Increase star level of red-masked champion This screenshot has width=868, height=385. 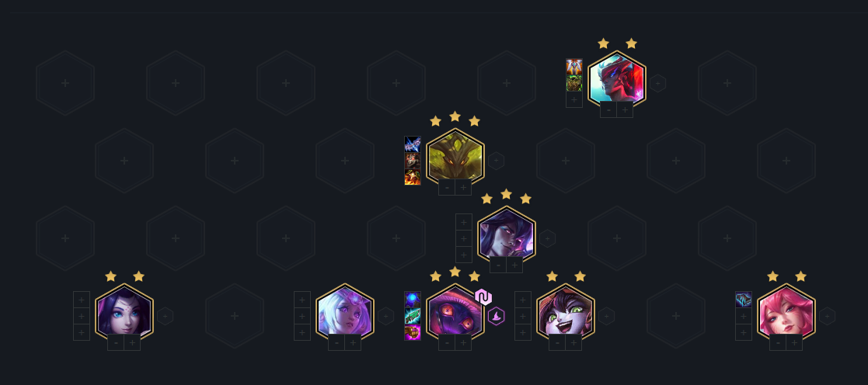[625, 109]
